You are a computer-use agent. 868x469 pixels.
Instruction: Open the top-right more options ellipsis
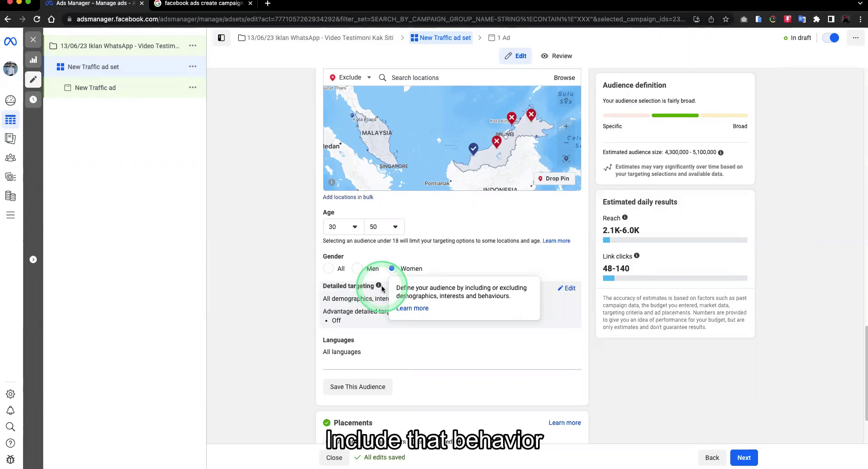click(856, 38)
